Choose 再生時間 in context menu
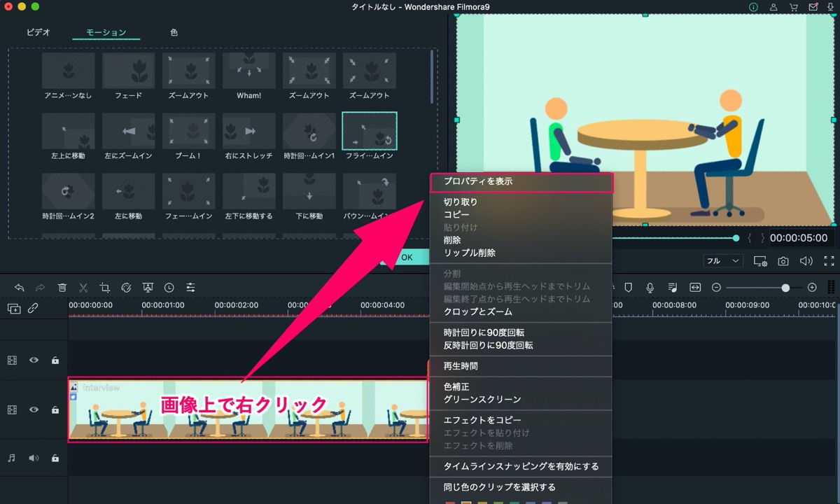This screenshot has width=840, height=504. 521,366
